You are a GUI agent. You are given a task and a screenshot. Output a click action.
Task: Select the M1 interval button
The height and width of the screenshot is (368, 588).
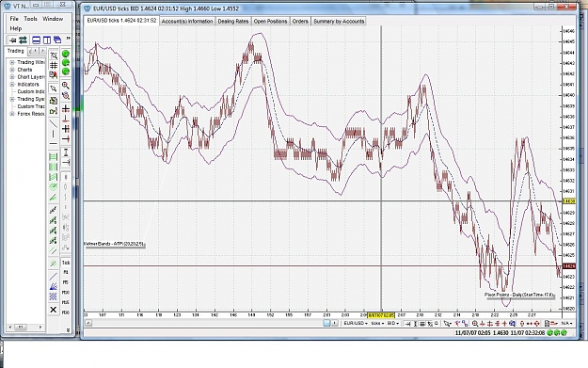coord(66,272)
